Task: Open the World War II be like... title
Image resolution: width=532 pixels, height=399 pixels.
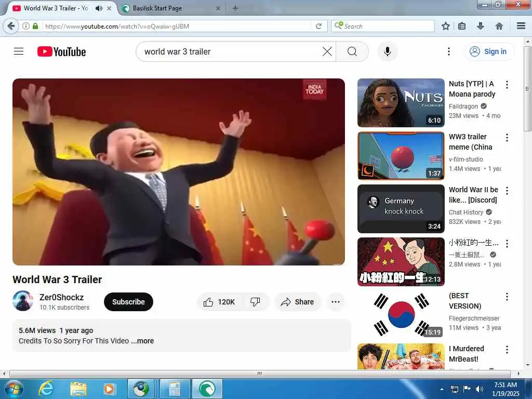Action: [x=473, y=195]
